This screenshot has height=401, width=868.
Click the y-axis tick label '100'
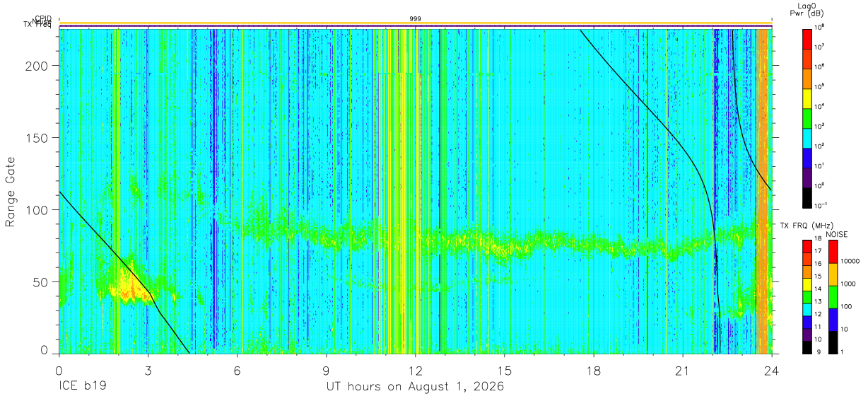pos(36,210)
